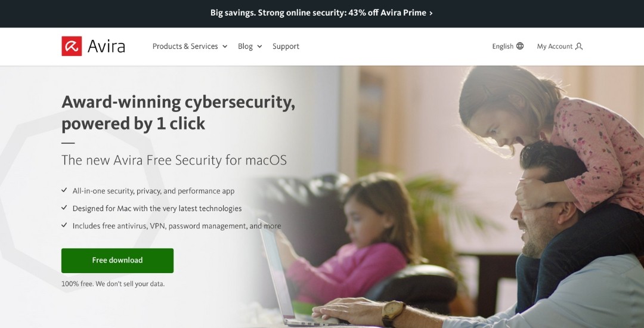Click the checkmark beside All-in-one security

64,190
